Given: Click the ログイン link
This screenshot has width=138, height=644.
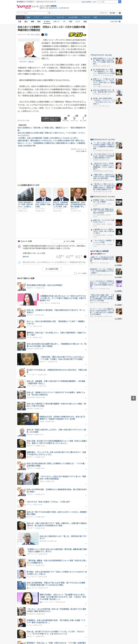Looking at the screenshot, I should (x=42, y=8).
